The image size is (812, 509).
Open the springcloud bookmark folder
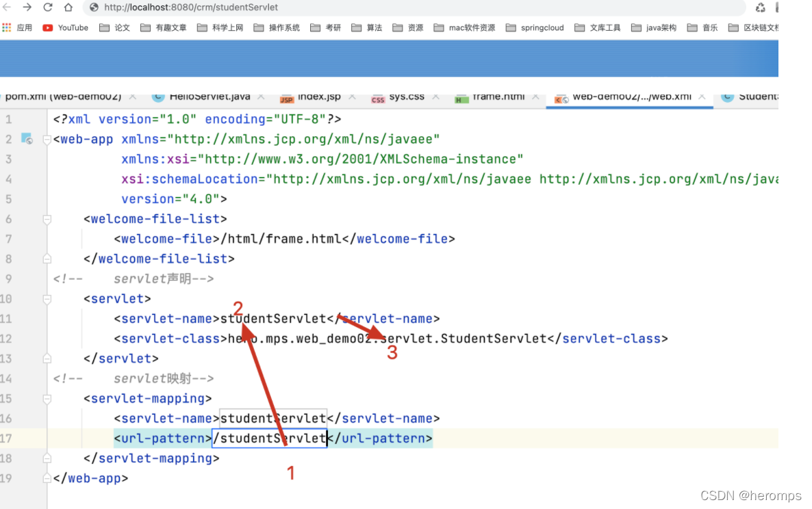[x=535, y=27]
